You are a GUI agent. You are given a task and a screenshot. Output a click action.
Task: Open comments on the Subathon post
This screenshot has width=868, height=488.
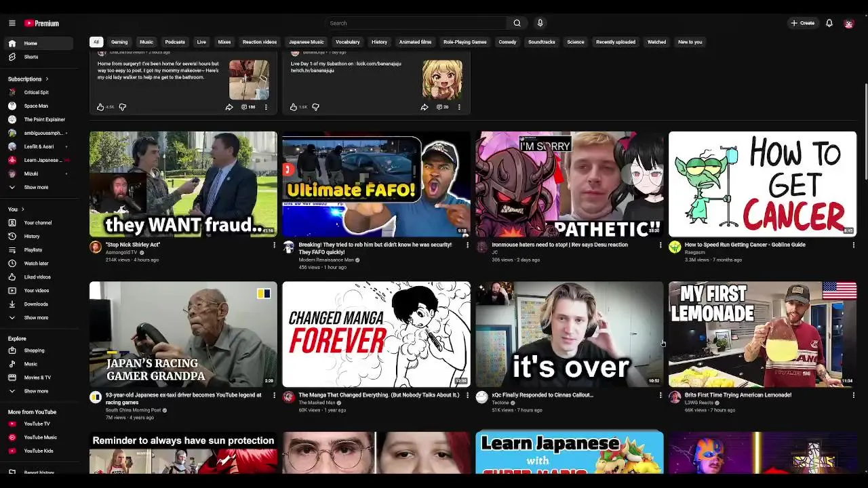[x=442, y=106]
